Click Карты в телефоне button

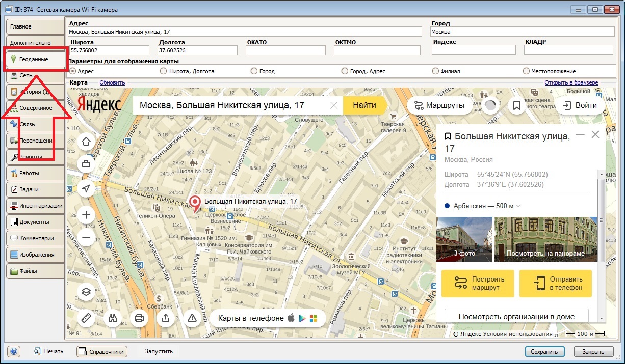268,318
